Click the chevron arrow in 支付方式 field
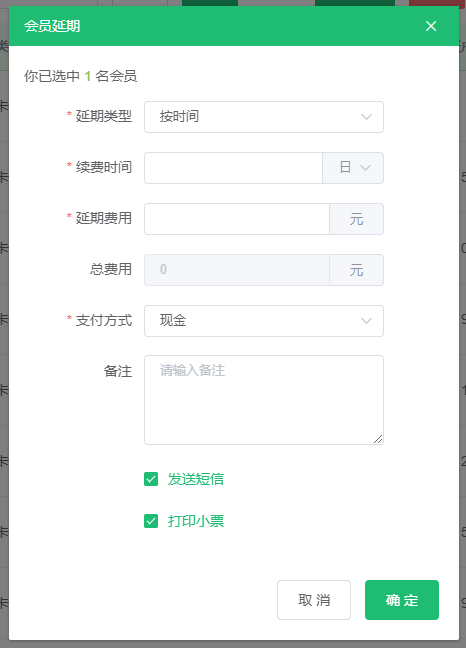 [366, 321]
